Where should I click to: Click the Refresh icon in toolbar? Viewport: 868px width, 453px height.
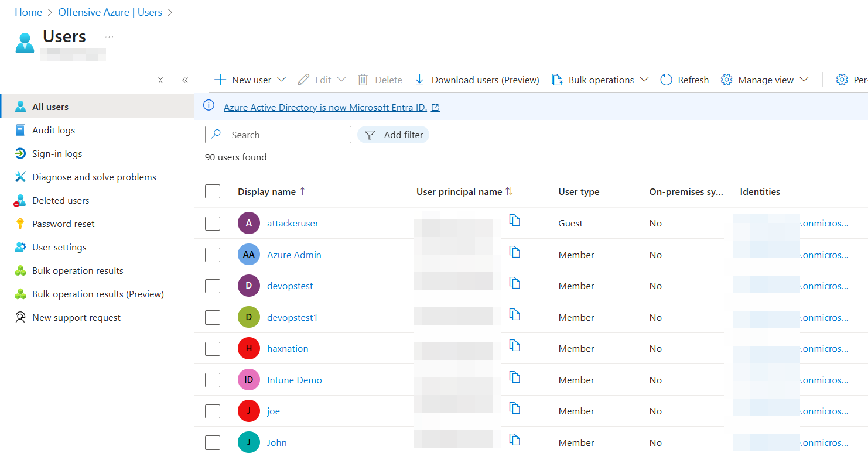666,80
